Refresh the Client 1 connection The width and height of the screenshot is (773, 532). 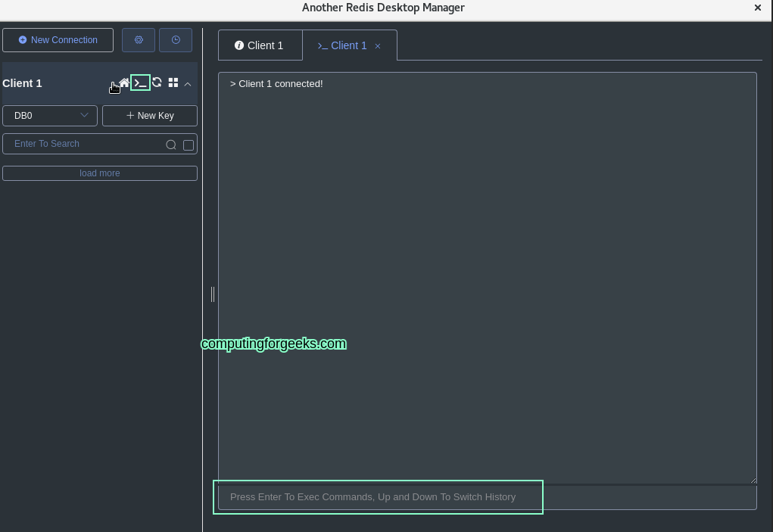click(157, 82)
